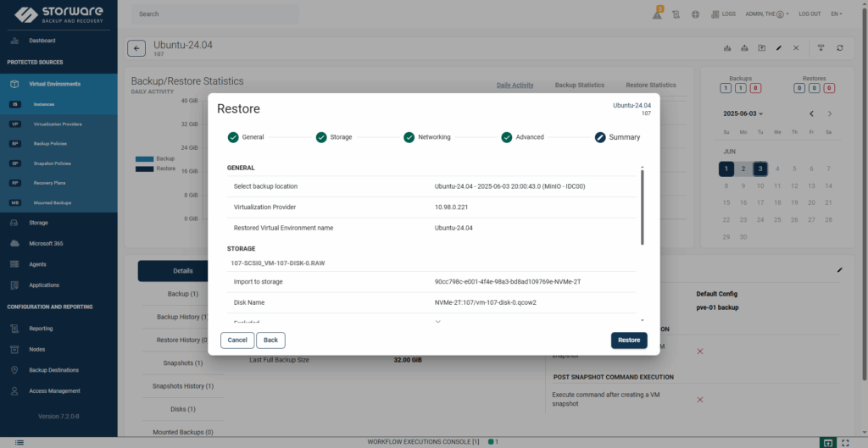The image size is (868, 448).
Task: Select the Networking wizard step
Action: (x=426, y=137)
